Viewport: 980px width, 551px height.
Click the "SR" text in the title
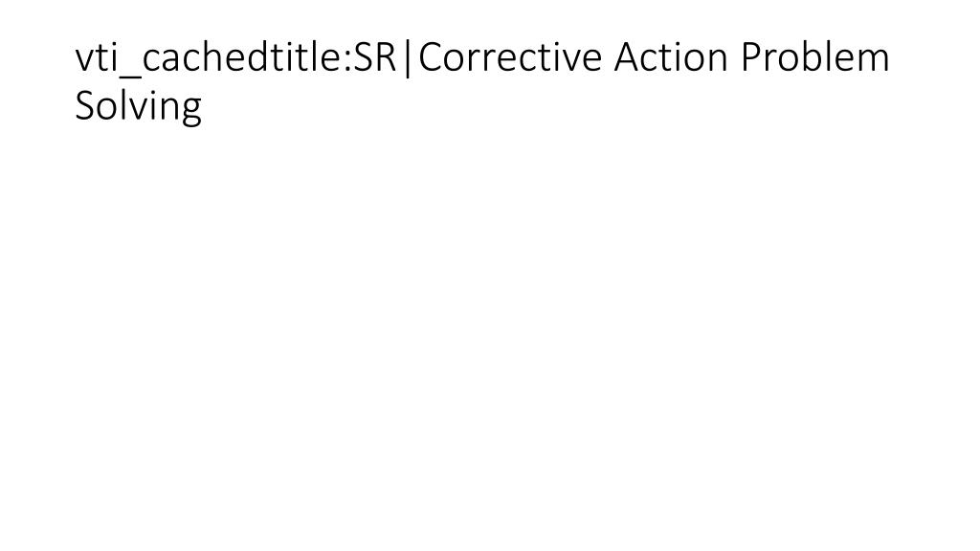[x=375, y=57]
